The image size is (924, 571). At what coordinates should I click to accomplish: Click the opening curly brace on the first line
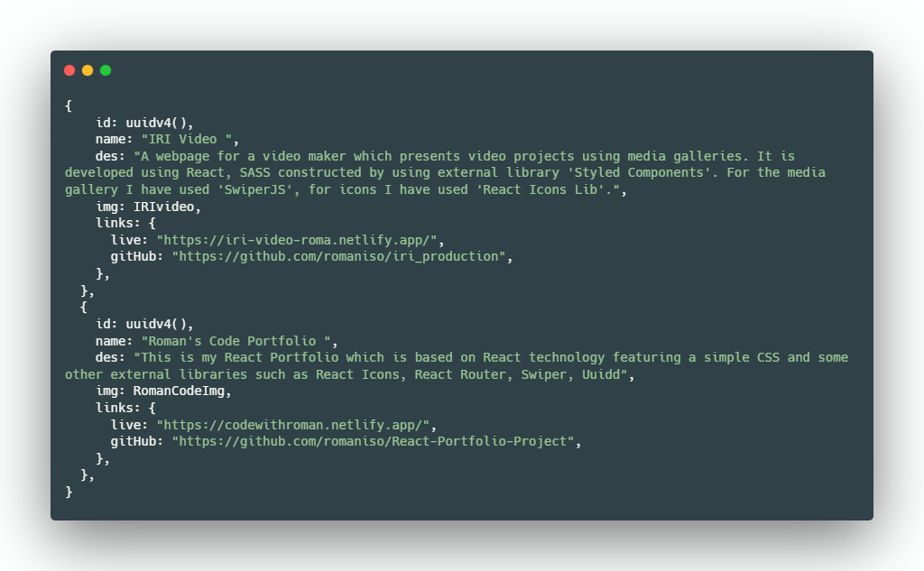coord(69,106)
